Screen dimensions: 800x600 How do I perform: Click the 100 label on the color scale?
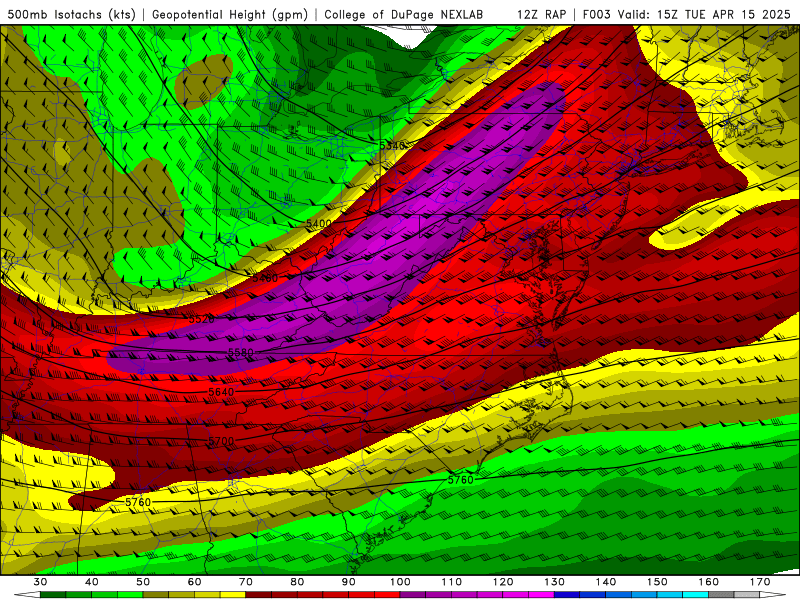point(400,582)
